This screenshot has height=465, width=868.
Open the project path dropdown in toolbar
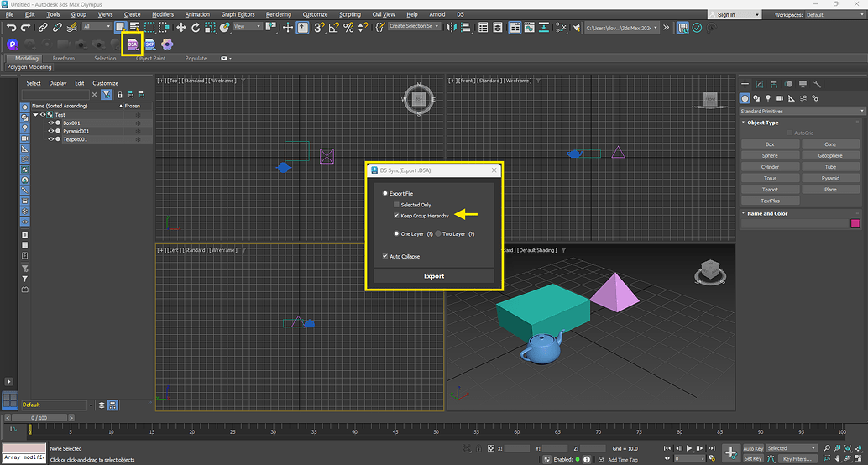point(622,27)
